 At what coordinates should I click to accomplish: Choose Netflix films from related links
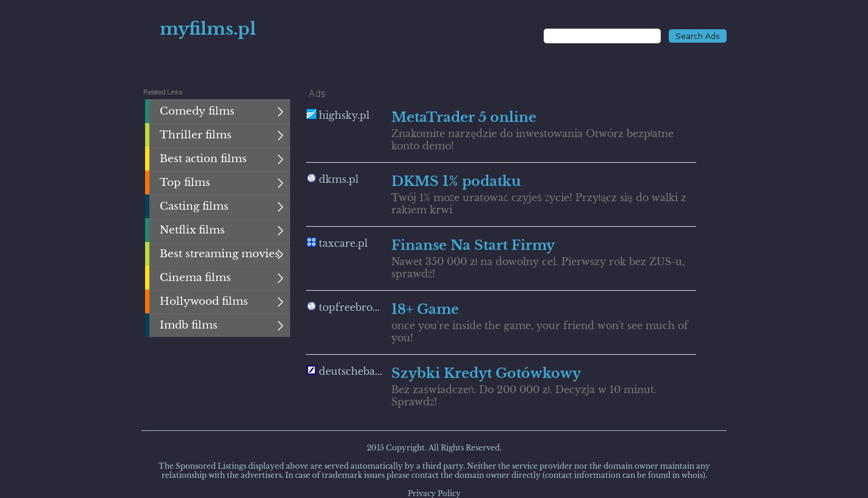point(192,230)
